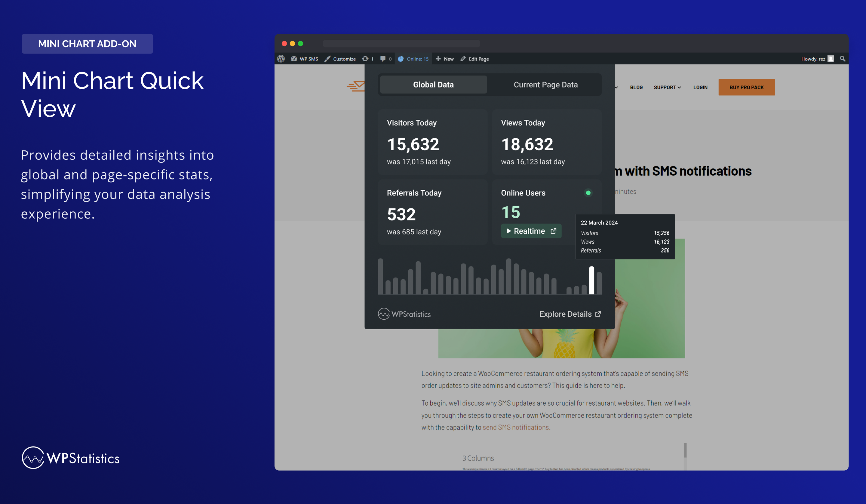Click the highlighted white chart bar

pyautogui.click(x=591, y=280)
